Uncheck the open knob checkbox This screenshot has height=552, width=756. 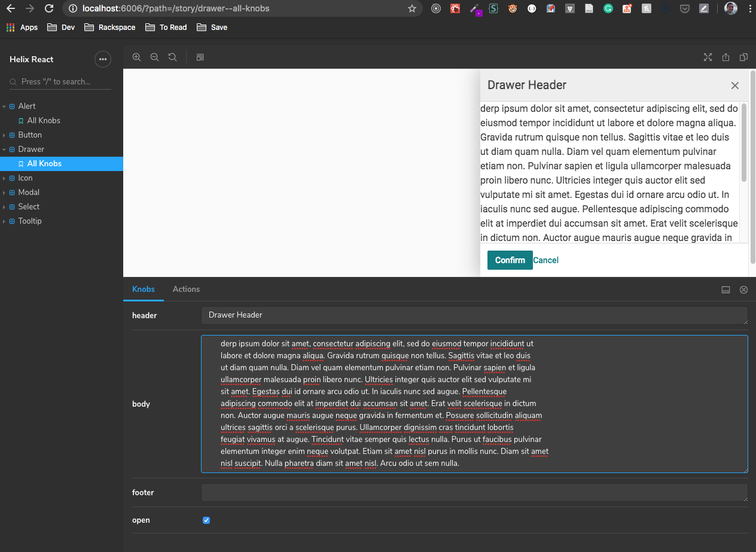pyautogui.click(x=206, y=520)
